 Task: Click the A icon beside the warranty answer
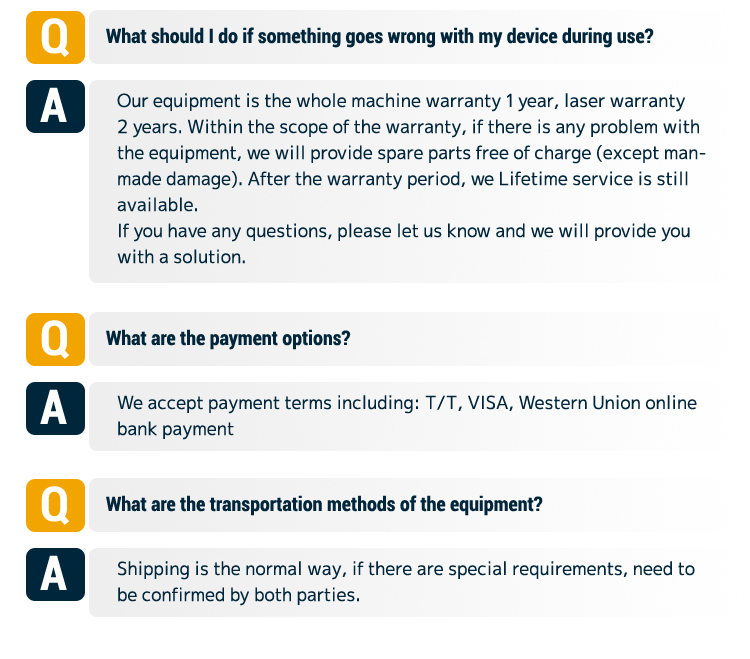point(55,108)
